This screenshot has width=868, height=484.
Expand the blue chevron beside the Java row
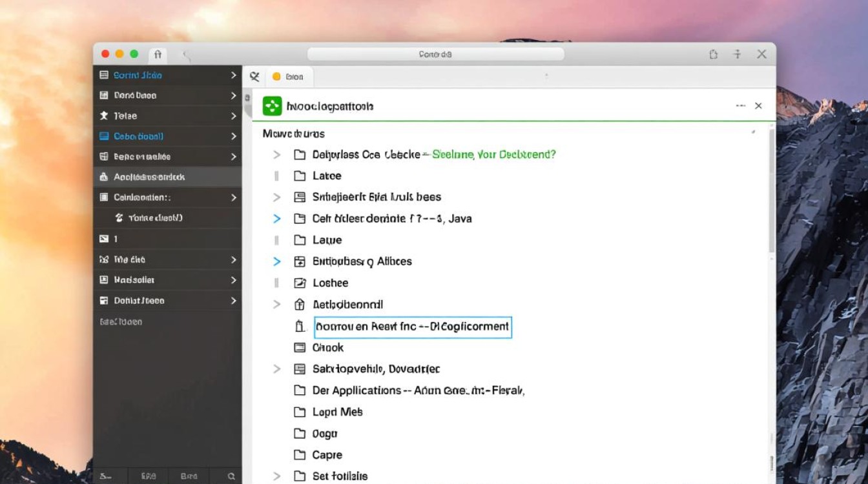click(277, 219)
